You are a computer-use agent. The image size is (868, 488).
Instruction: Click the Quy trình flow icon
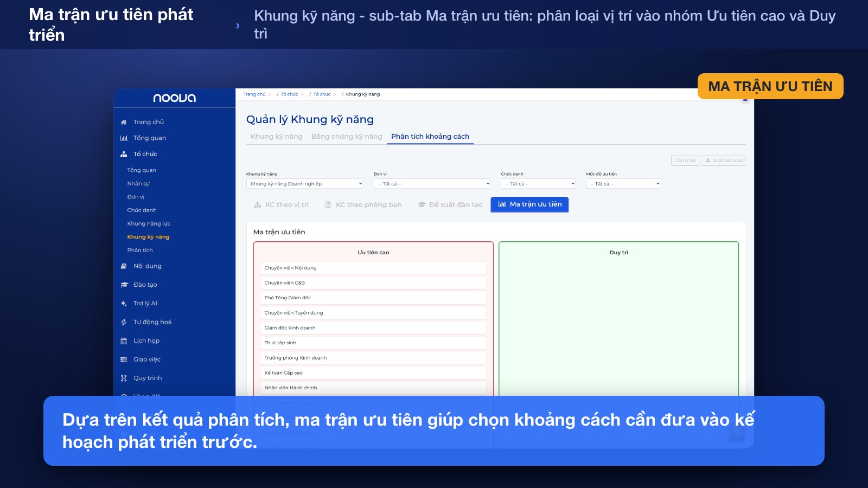[x=124, y=378]
